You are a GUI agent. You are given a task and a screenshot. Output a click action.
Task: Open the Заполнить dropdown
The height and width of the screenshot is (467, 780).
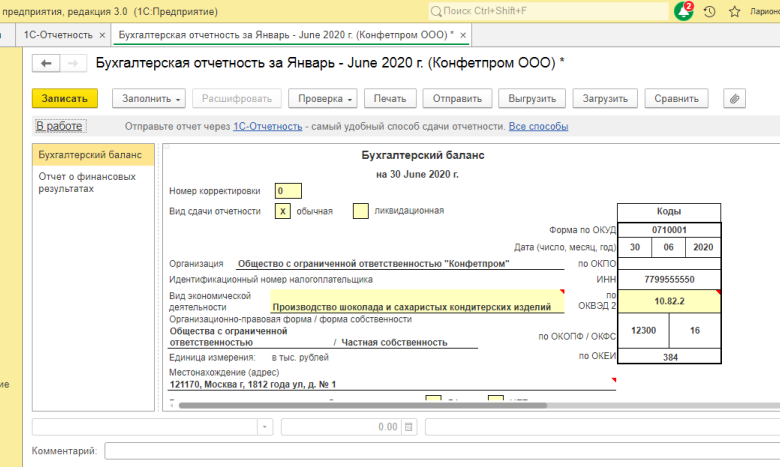(149, 99)
